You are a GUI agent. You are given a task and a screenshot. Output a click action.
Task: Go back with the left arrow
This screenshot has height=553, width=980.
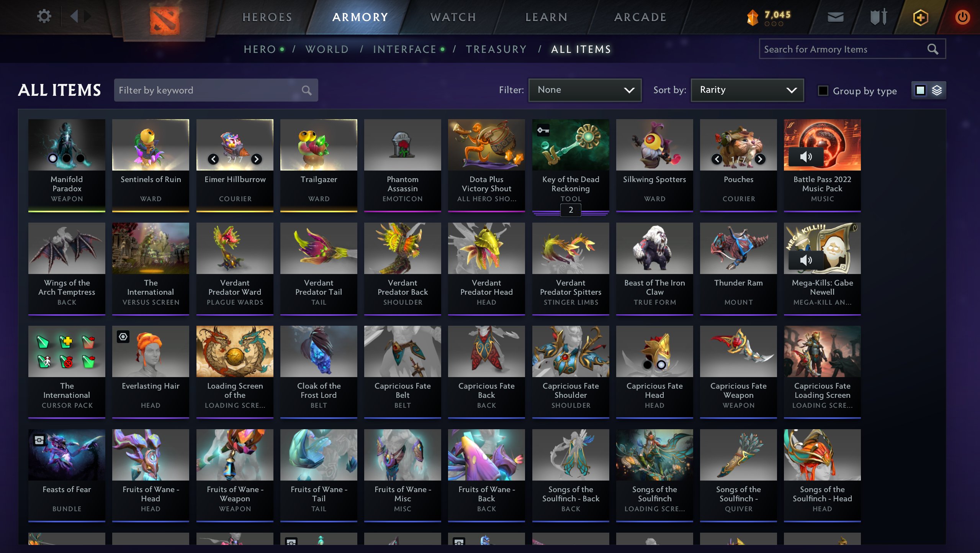point(74,16)
